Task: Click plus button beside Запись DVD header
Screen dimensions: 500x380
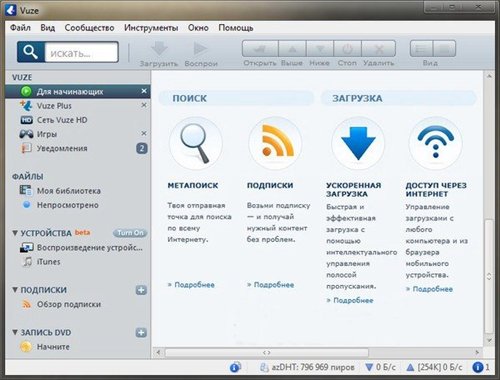Action: pyautogui.click(x=141, y=332)
